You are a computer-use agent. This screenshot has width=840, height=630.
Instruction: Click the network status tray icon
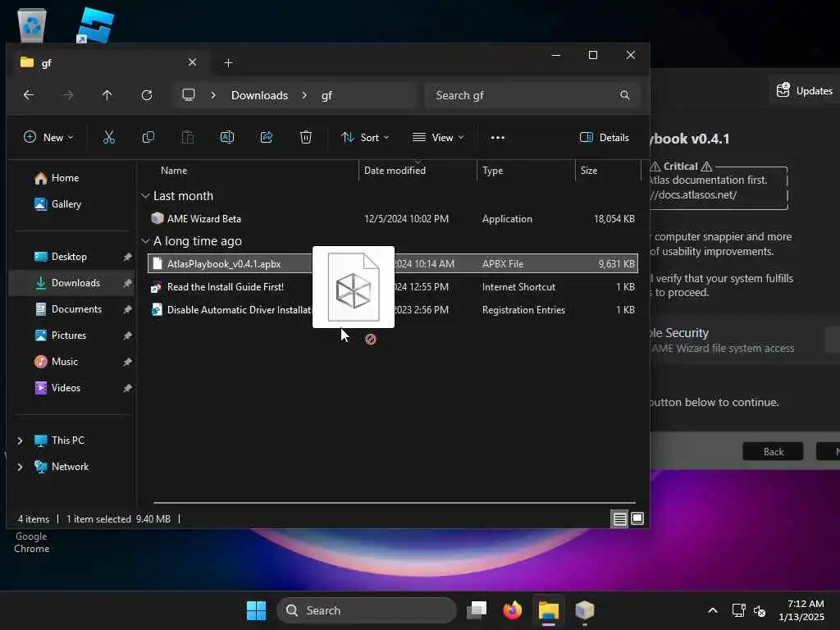click(x=739, y=610)
